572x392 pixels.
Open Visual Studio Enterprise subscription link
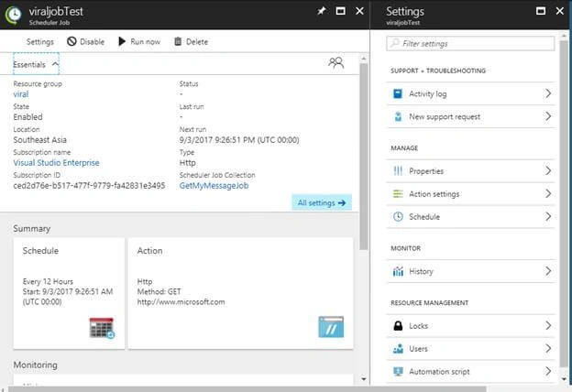click(x=56, y=163)
